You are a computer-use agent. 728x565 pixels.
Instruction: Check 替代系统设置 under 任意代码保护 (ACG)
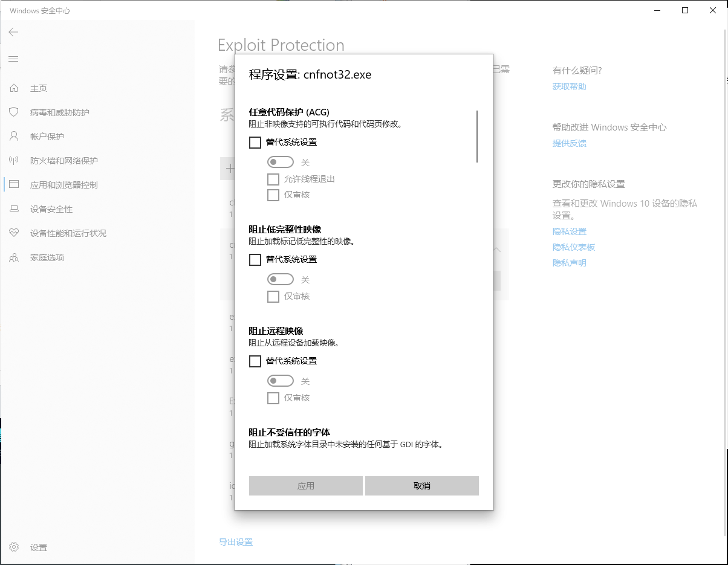tap(255, 143)
